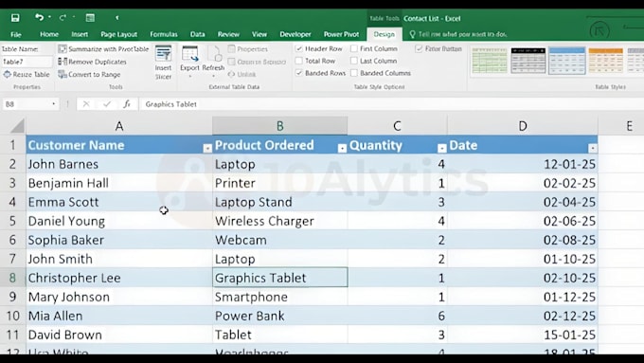Click the Export table icon

(x=189, y=59)
